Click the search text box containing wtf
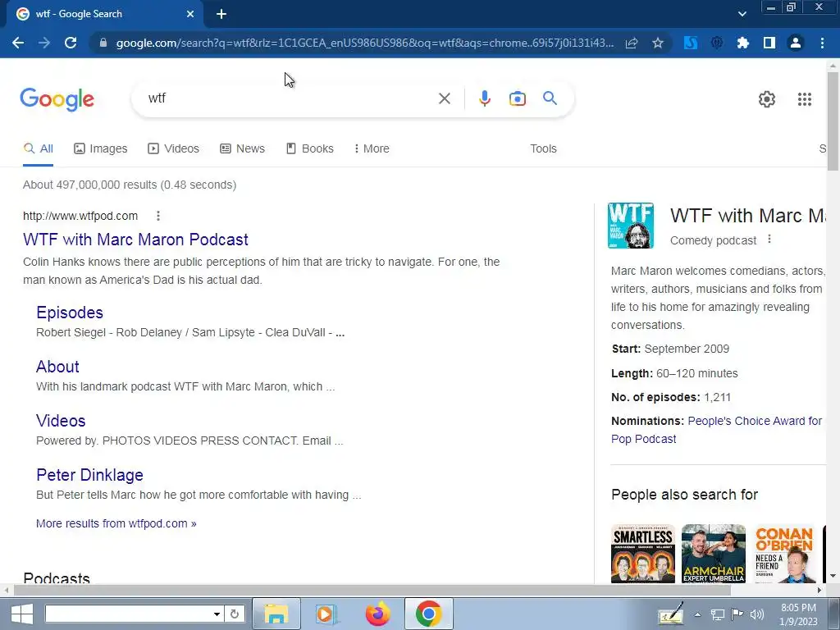This screenshot has height=630, width=840. click(x=290, y=98)
